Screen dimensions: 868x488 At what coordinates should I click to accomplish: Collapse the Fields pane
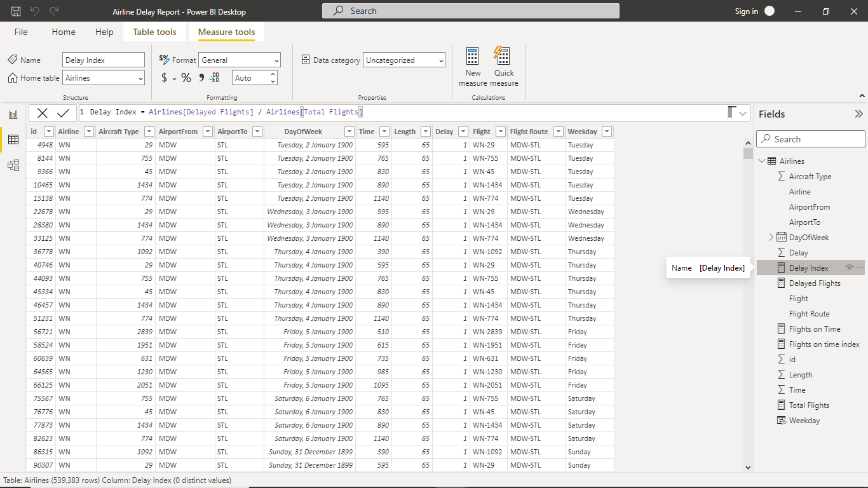[x=859, y=114]
